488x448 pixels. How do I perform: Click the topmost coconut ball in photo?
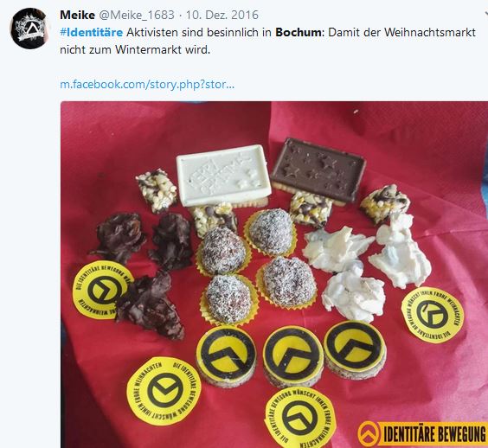(x=271, y=231)
